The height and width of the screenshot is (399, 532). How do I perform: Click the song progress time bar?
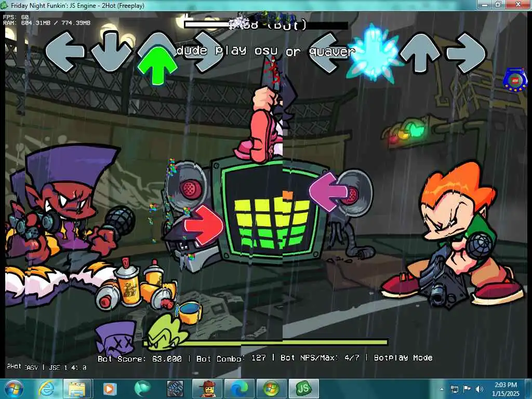[x=266, y=25]
